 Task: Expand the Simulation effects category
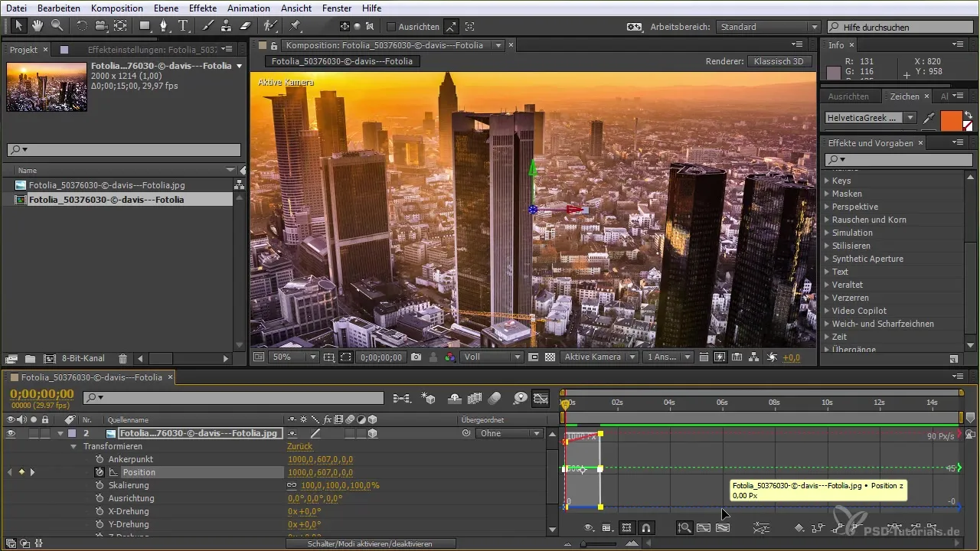(827, 233)
